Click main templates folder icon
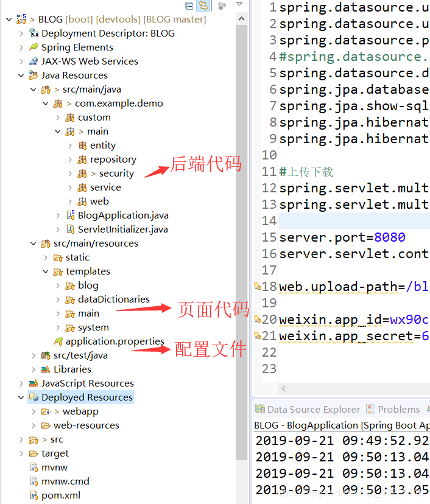 [x=70, y=313]
